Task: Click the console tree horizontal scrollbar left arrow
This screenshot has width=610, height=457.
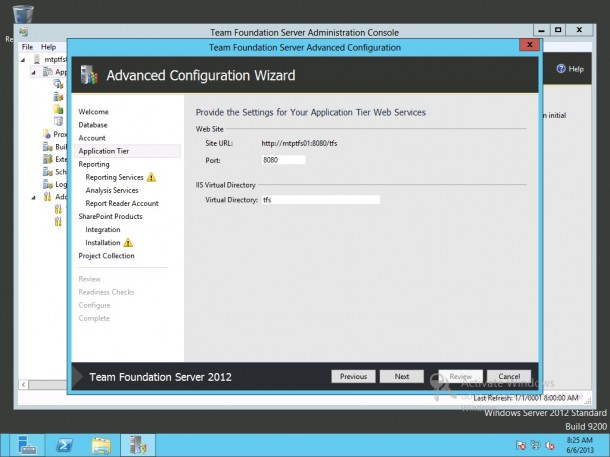Action: (23, 385)
